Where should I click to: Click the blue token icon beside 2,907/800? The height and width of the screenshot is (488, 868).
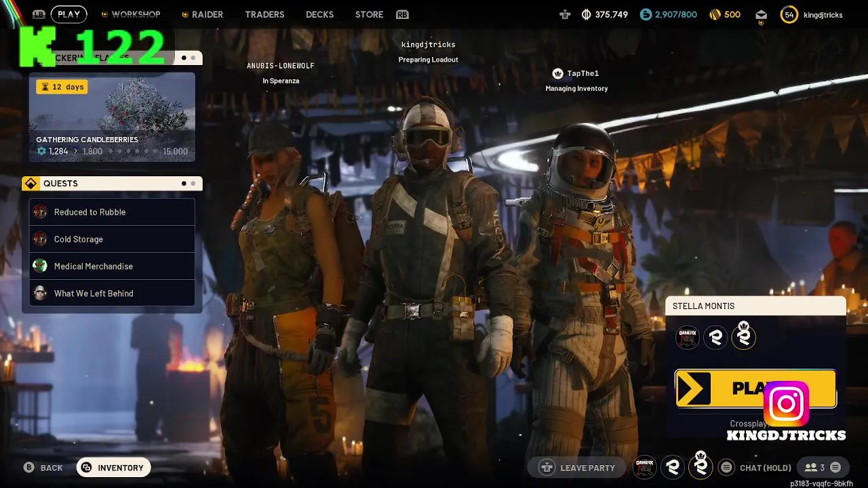pyautogui.click(x=646, y=14)
